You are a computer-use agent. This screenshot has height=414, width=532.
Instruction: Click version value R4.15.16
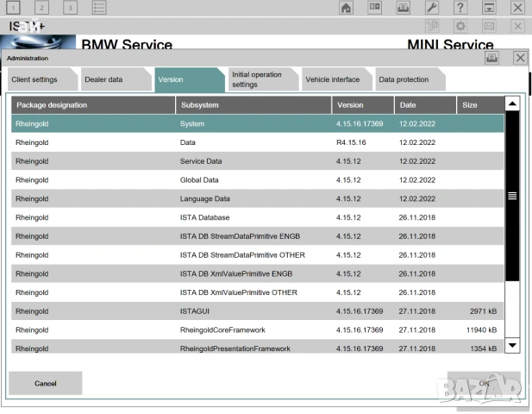pyautogui.click(x=351, y=142)
